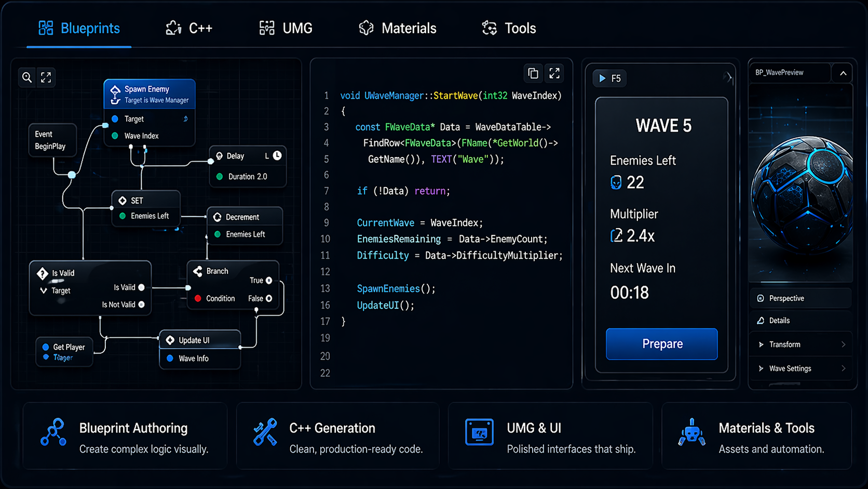868x489 pixels.
Task: Click the Branch True output pin
Action: point(269,281)
